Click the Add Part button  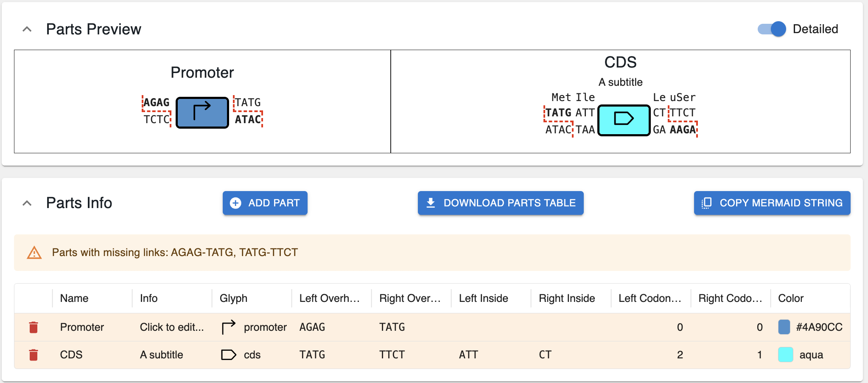265,203
